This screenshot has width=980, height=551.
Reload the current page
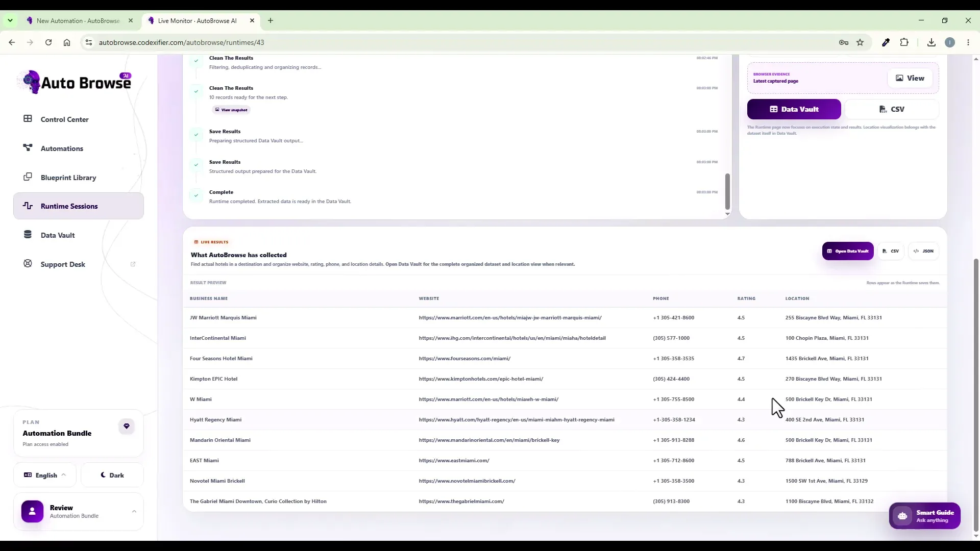(48, 42)
